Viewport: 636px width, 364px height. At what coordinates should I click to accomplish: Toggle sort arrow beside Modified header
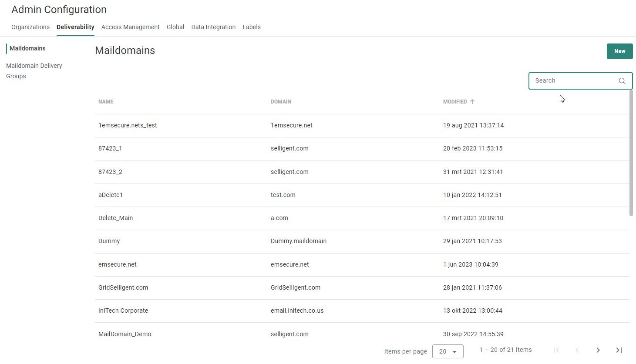pos(472,102)
